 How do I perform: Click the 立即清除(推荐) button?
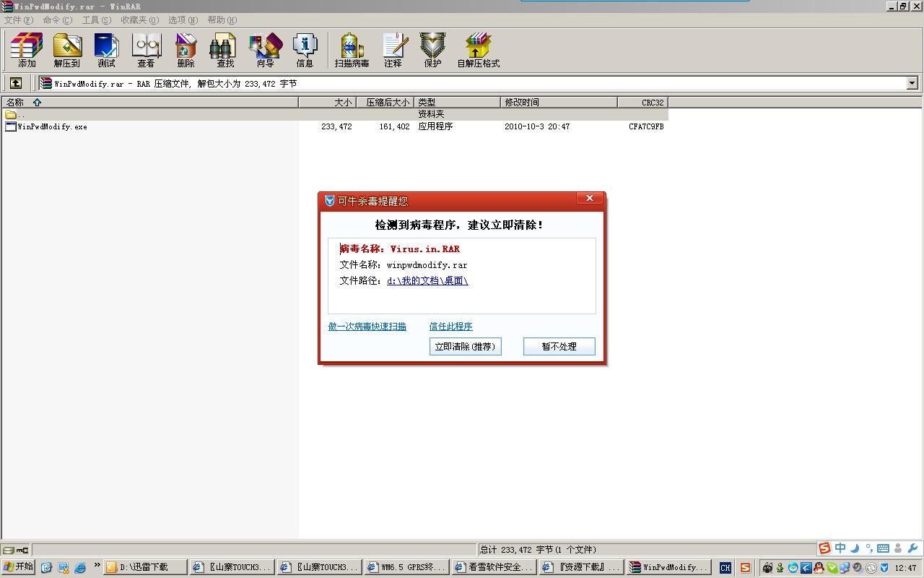466,347
